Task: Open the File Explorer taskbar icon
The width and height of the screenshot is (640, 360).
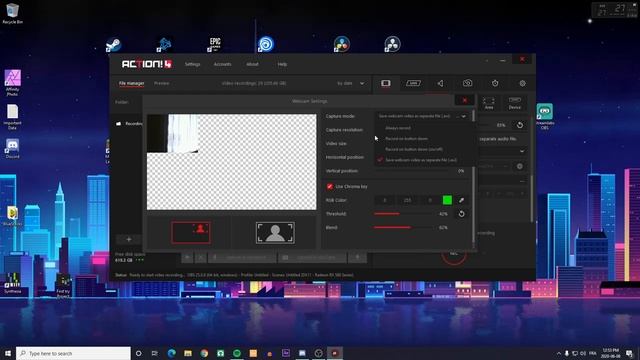Action: (x=188, y=353)
